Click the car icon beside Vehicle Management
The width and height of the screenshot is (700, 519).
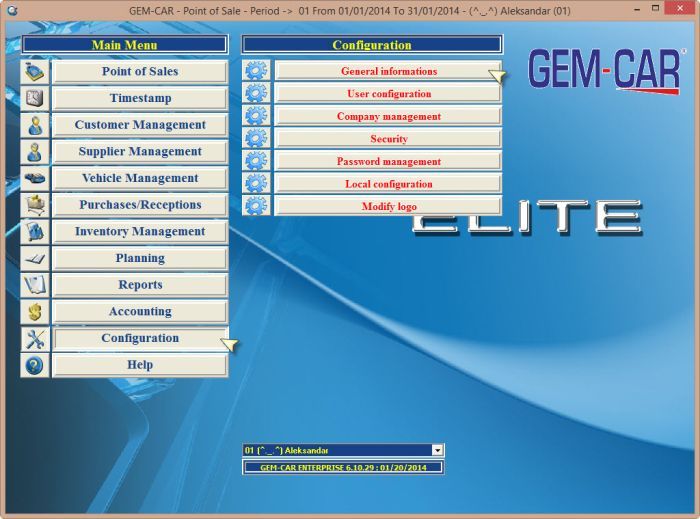pos(35,179)
